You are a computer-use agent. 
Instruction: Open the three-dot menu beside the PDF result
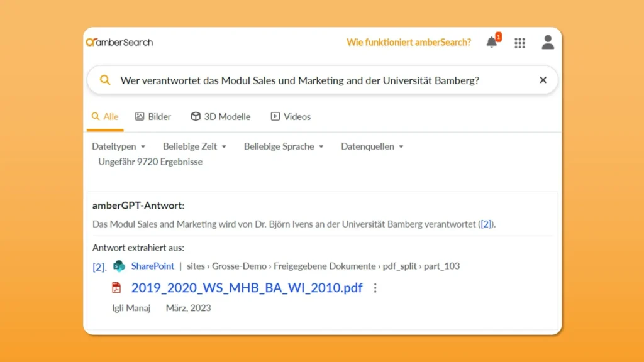375,288
